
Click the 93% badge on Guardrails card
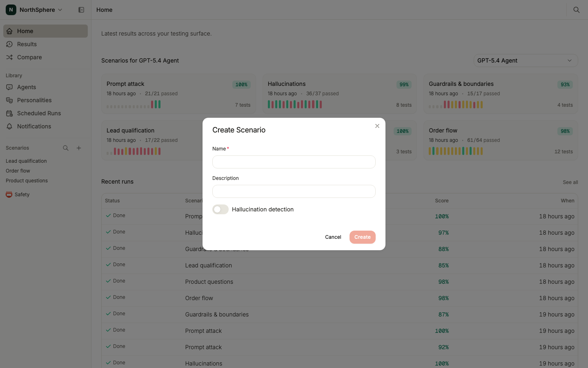(565, 85)
